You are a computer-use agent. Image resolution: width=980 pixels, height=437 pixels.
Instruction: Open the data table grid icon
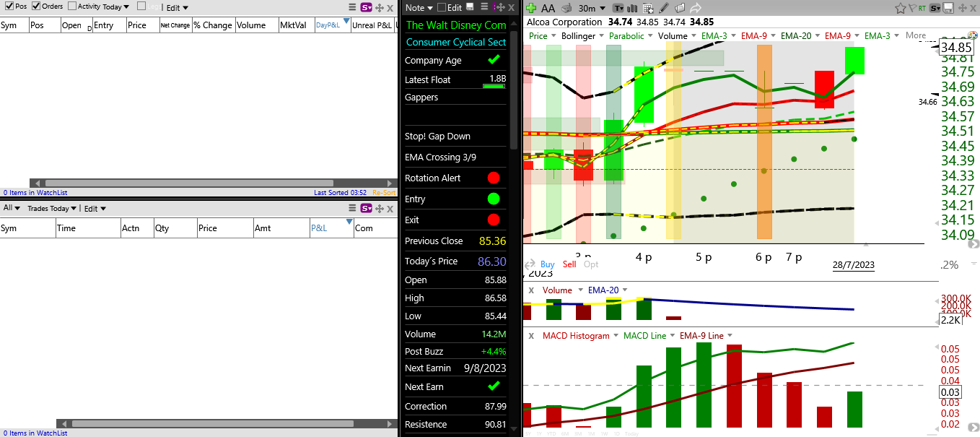[648, 8]
